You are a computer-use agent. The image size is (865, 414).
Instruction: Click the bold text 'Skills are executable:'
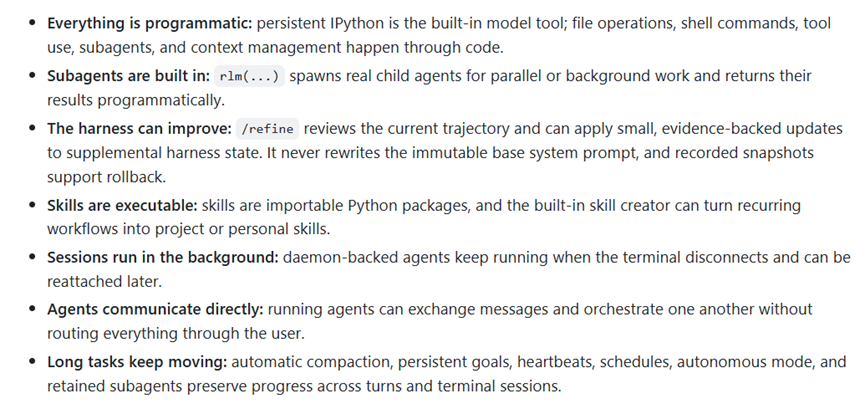click(x=122, y=205)
